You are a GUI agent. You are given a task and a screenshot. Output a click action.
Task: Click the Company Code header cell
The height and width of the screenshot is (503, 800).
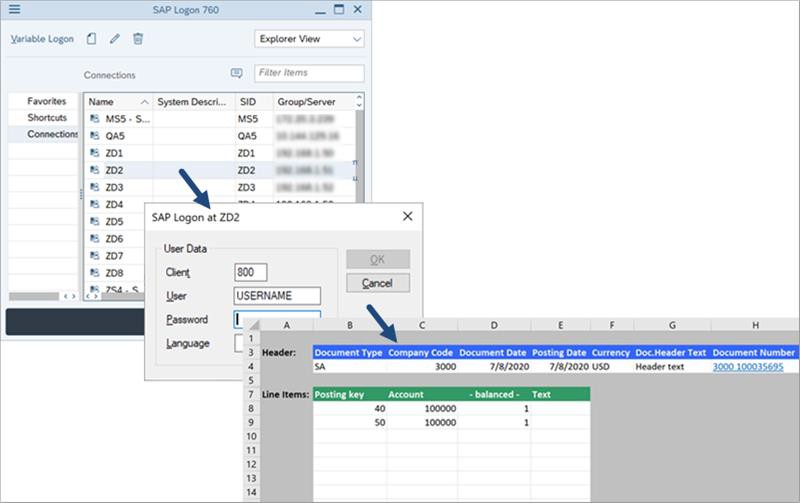pos(420,353)
